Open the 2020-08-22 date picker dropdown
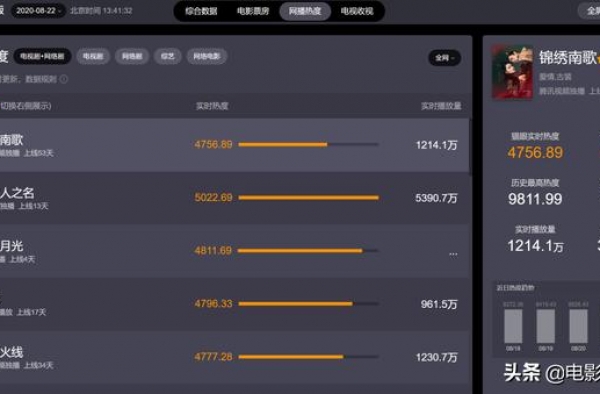 pos(38,10)
